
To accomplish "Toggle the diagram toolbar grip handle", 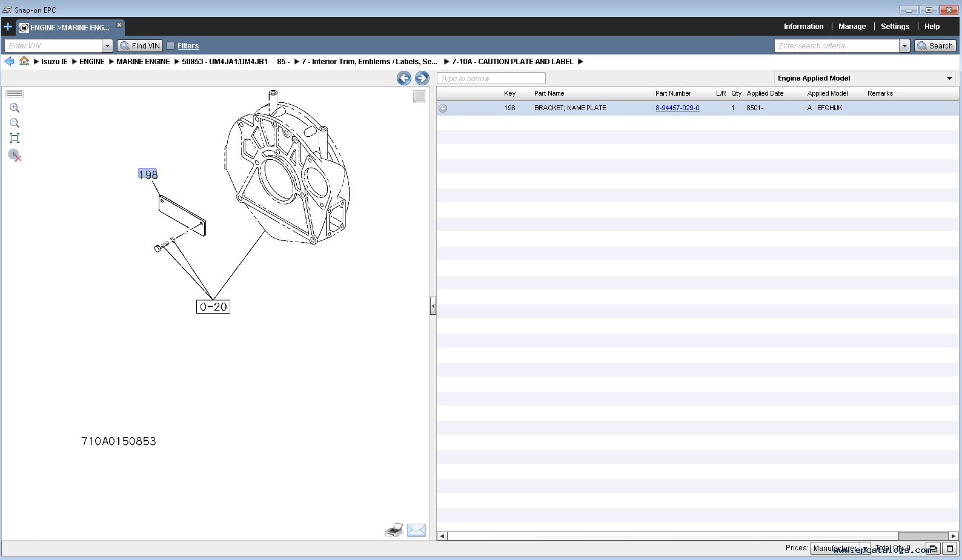I will click(15, 94).
